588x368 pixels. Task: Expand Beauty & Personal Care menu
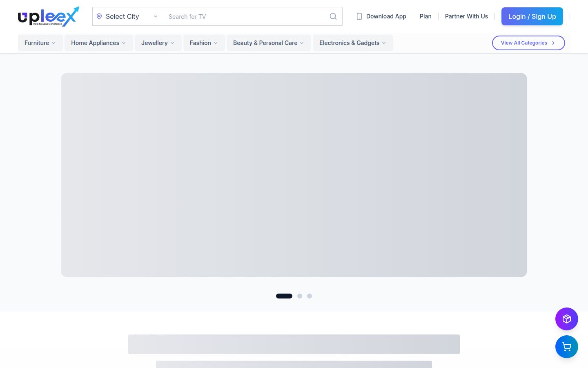269,43
